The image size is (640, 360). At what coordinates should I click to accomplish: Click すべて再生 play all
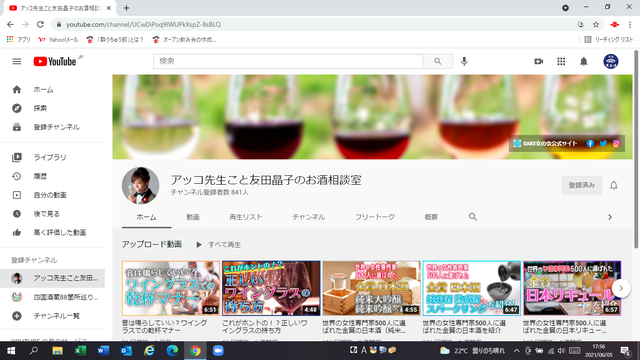[219, 244]
